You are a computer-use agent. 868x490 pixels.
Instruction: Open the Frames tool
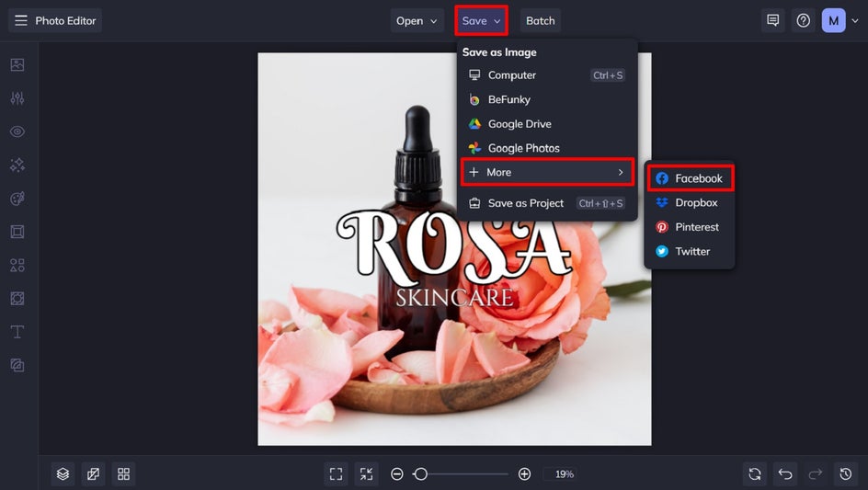click(17, 232)
